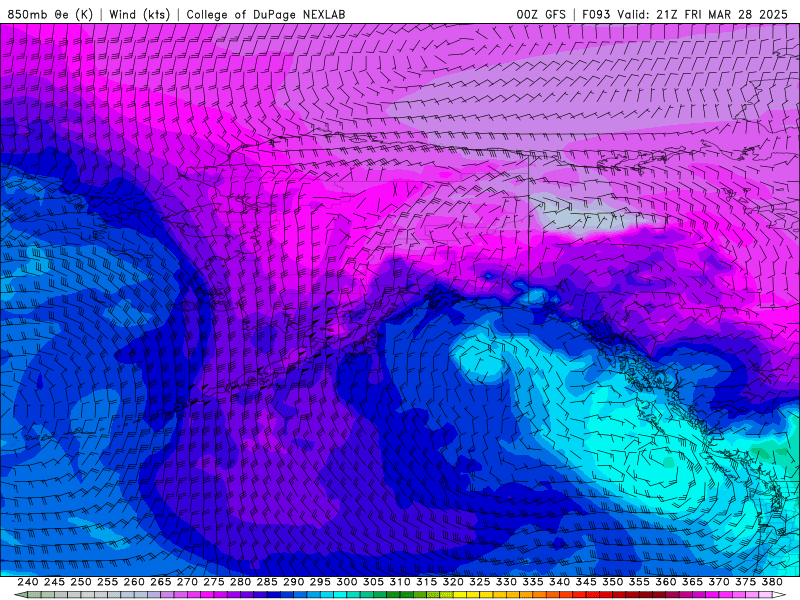Click the 320 scale label
800x600 pixels.
click(453, 582)
